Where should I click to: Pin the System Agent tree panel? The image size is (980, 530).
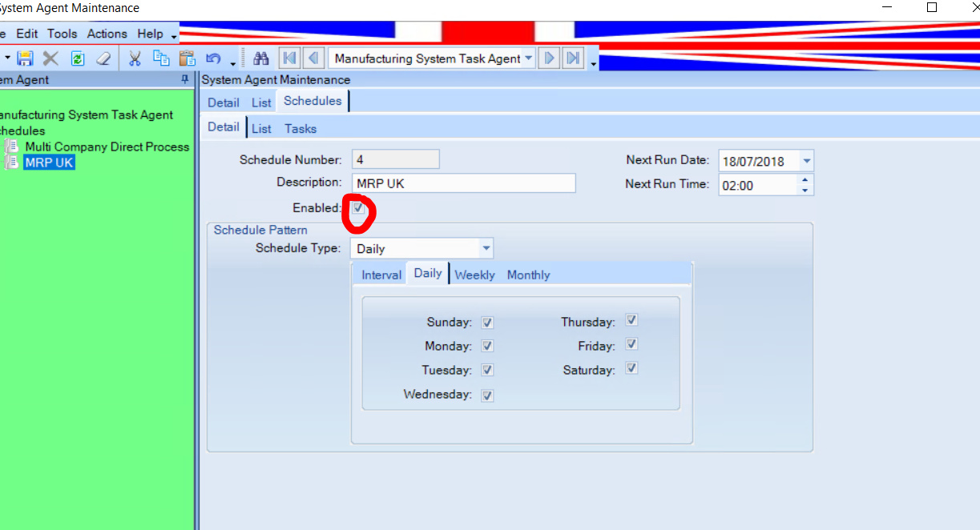point(185,79)
